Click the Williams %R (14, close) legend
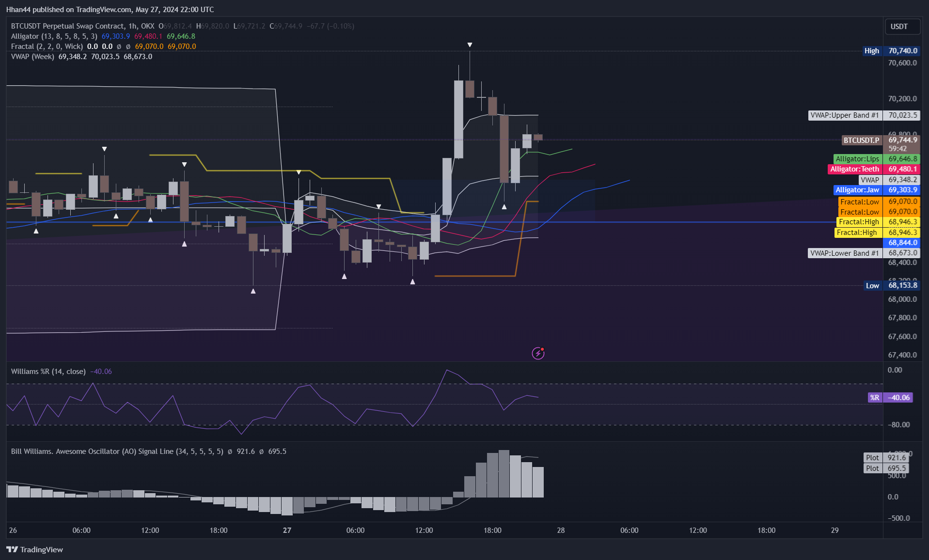 [48, 372]
